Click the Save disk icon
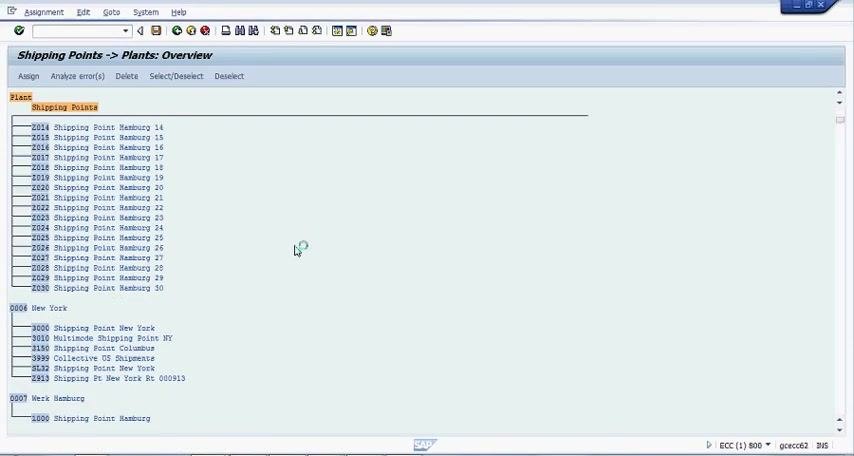Viewport: 854px width, 456px height. [156, 31]
